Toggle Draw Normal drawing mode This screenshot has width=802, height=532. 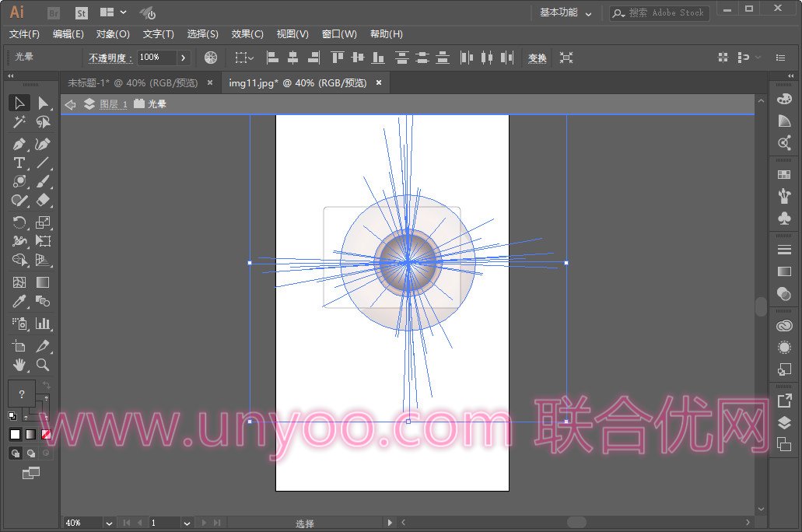click(x=15, y=453)
